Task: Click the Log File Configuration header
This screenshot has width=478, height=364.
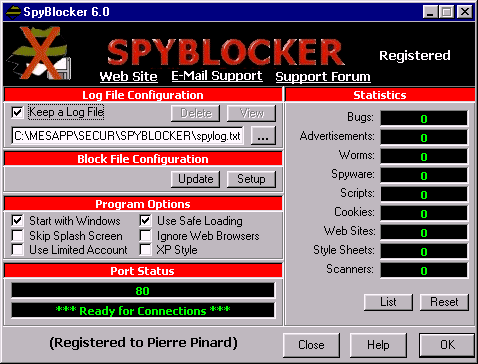Action: [143, 95]
